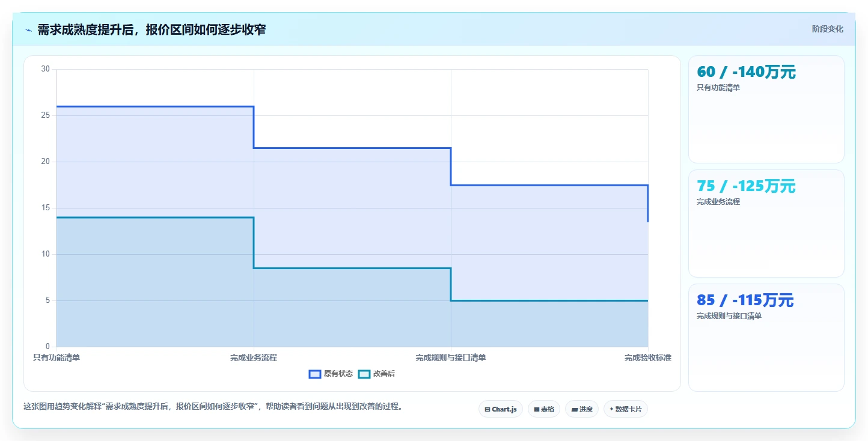Click the y-axis value 20

tap(46, 162)
